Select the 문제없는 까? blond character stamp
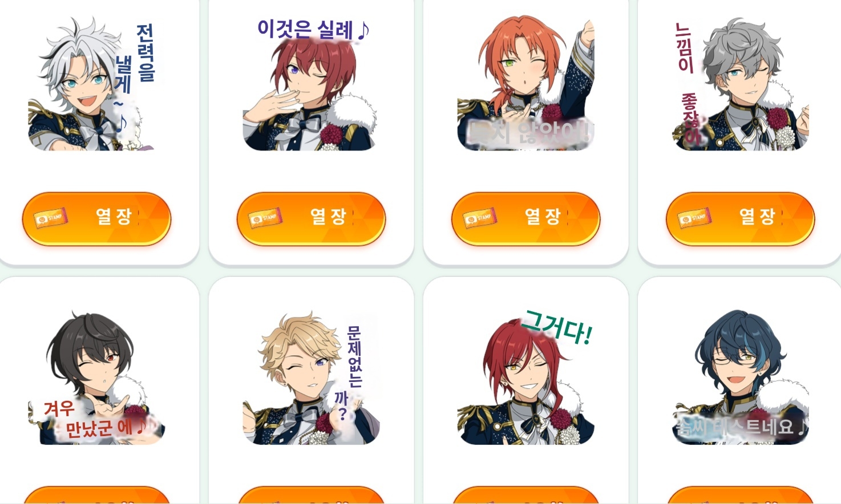Viewport: 841px width, 504px height. [x=311, y=378]
